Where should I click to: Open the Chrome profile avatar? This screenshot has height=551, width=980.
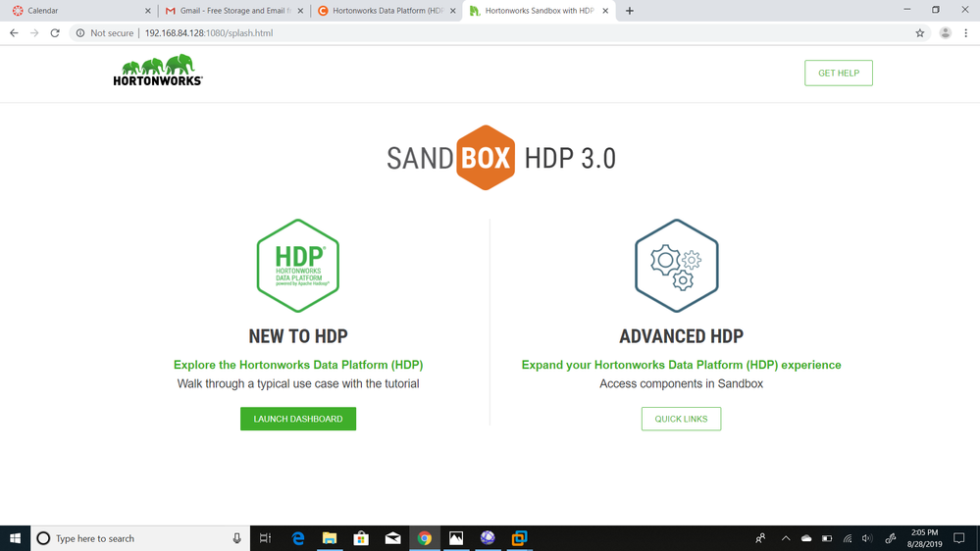click(x=945, y=33)
